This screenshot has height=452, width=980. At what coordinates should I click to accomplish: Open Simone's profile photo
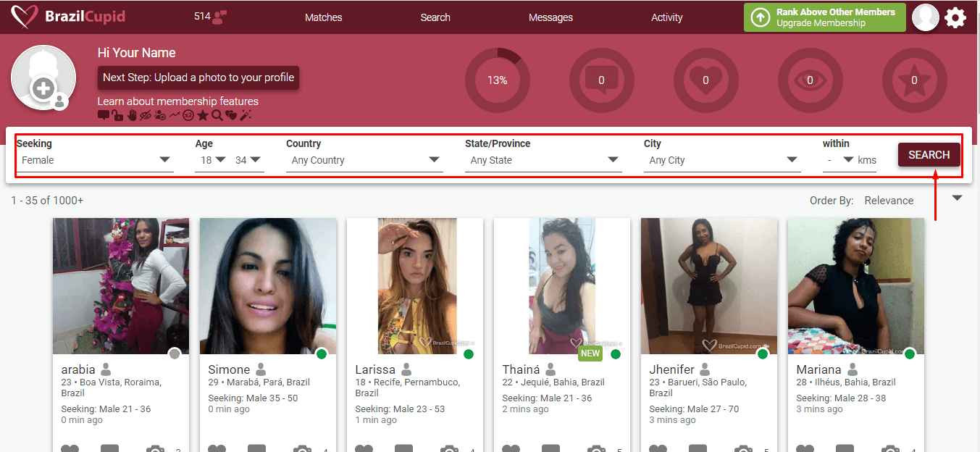tap(268, 286)
